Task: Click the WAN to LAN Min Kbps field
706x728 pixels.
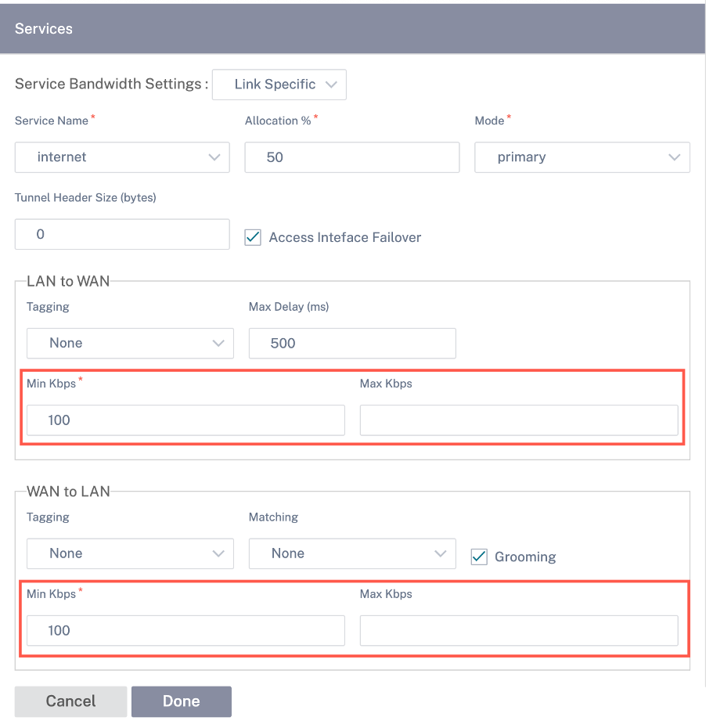Action: 186,630
